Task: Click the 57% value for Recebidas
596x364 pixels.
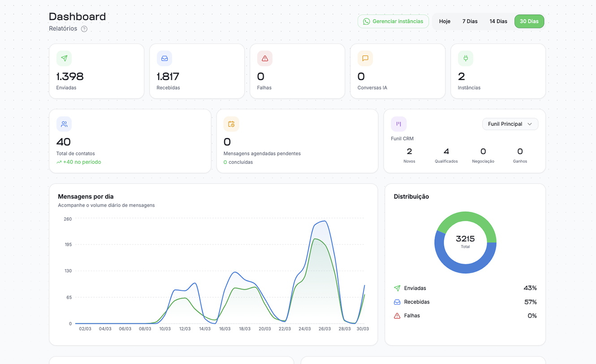Action: click(531, 302)
